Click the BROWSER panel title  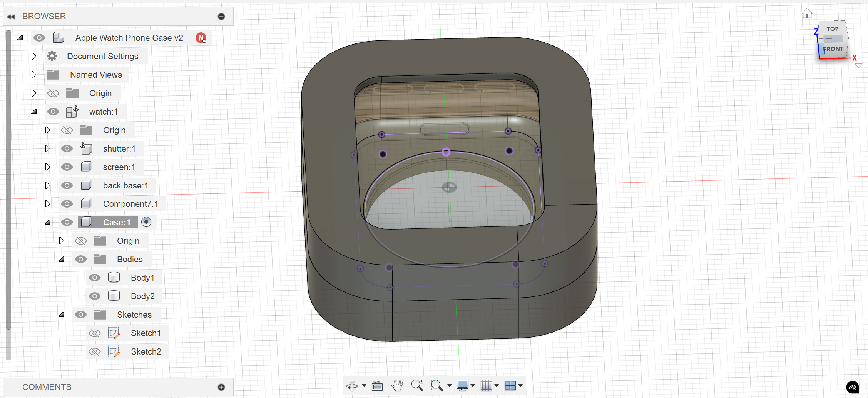[44, 17]
